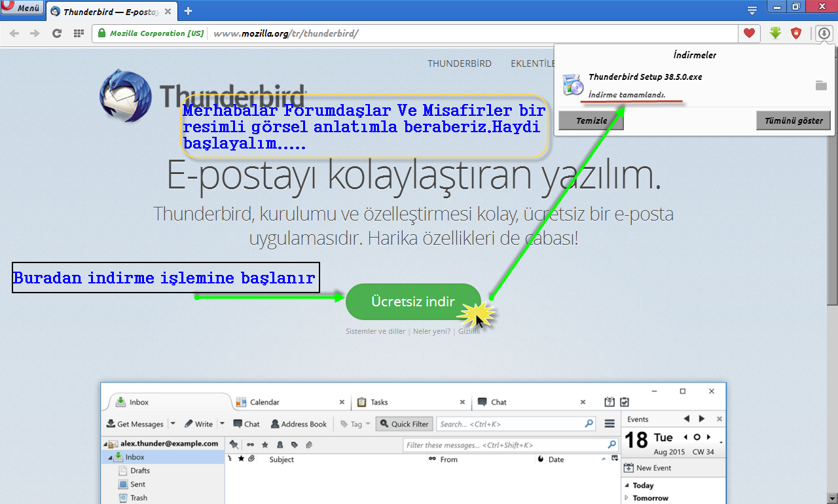This screenshot has height=504, width=838.
Task: Open the dropdown arrow next to Write
Action: [222, 424]
